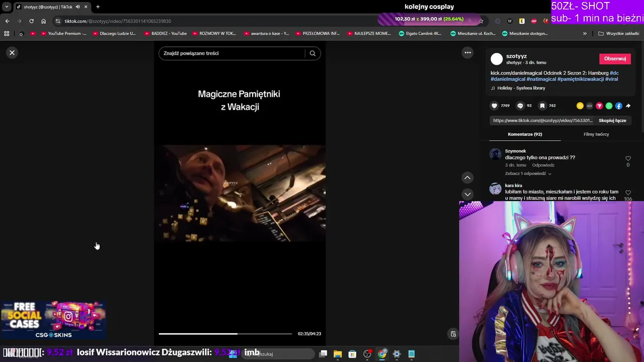Open the 'PRZEŁOMOWA INF...' bookmark
The height and width of the screenshot is (362, 644).
tap(317, 34)
